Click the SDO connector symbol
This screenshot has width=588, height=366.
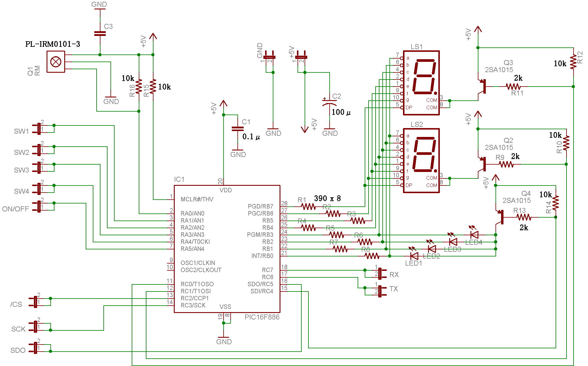point(35,348)
